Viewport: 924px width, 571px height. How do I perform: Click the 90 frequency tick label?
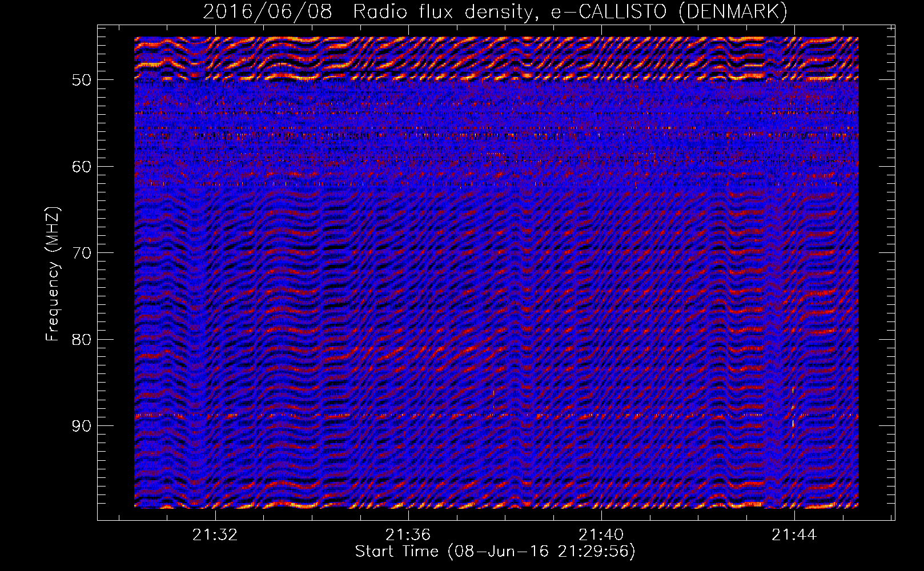click(81, 426)
